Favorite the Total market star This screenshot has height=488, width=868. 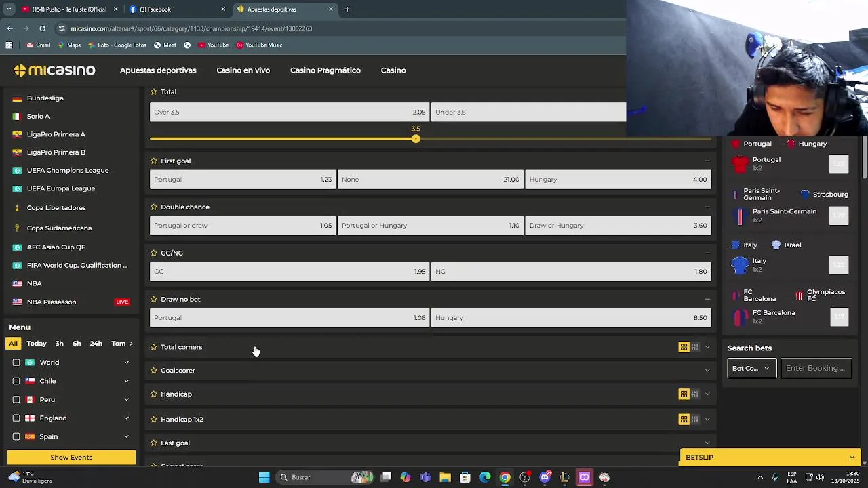pos(154,91)
